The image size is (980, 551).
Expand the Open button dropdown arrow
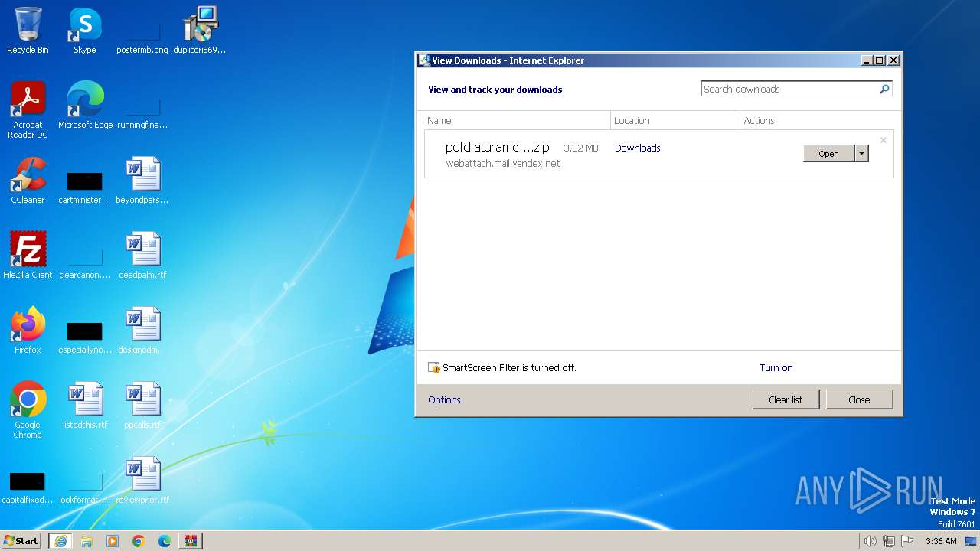[x=862, y=154]
